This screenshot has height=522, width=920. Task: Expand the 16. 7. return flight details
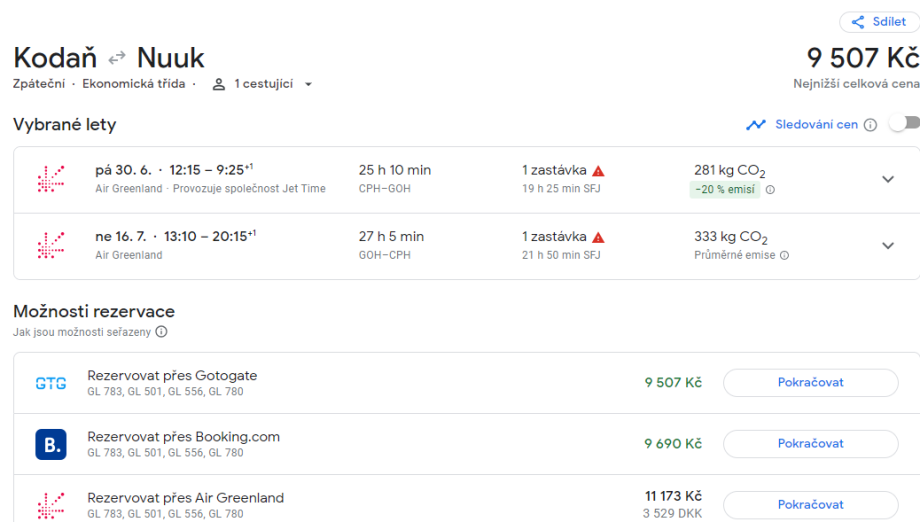click(887, 246)
